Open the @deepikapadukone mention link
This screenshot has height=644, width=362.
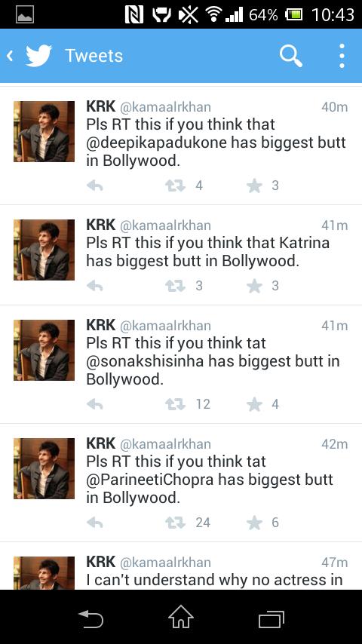point(157,143)
